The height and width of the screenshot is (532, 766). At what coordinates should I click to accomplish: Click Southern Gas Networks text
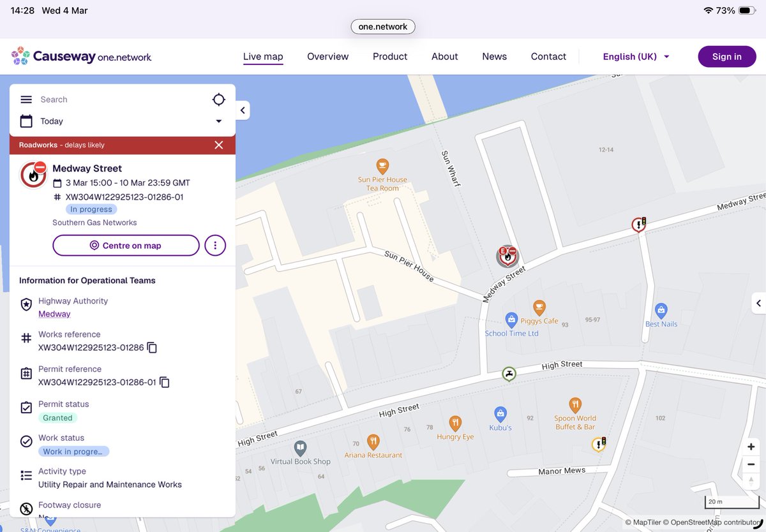pyautogui.click(x=94, y=223)
